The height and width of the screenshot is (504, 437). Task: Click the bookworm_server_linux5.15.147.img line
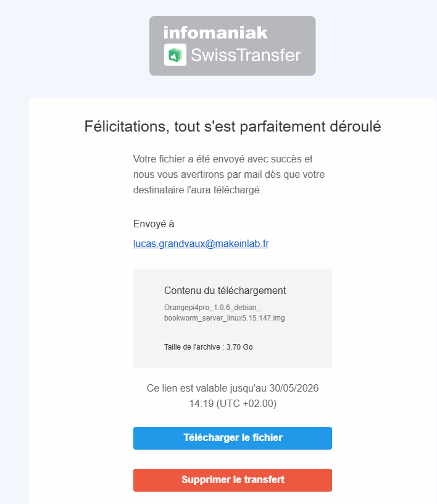point(224,318)
